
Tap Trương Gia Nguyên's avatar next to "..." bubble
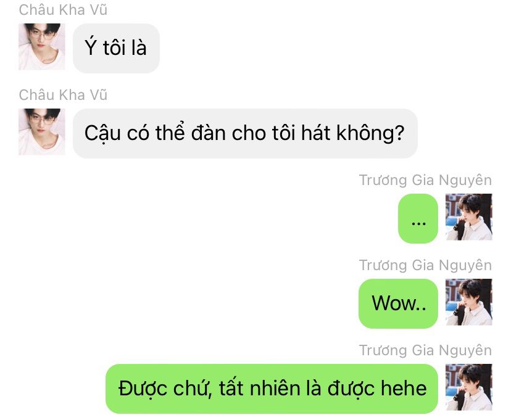[469, 217]
